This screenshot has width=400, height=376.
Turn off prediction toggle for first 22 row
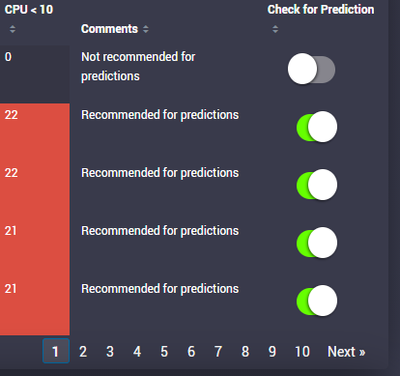[317, 127]
